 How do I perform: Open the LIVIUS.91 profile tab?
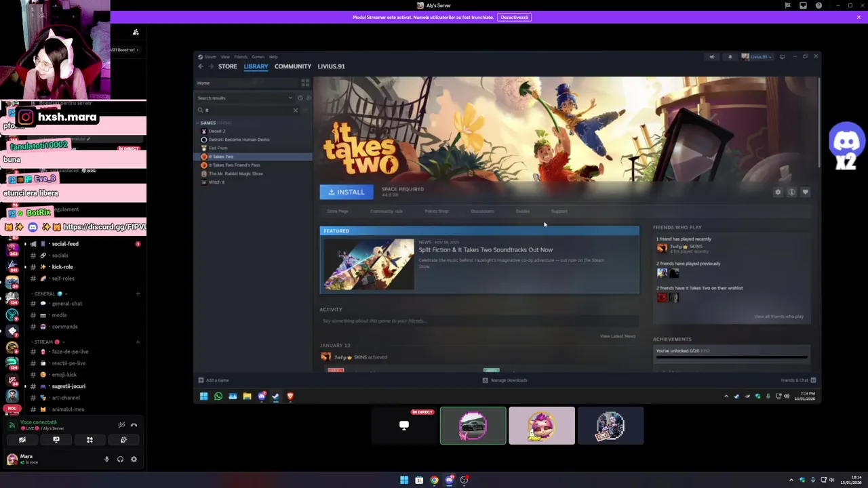pyautogui.click(x=331, y=66)
